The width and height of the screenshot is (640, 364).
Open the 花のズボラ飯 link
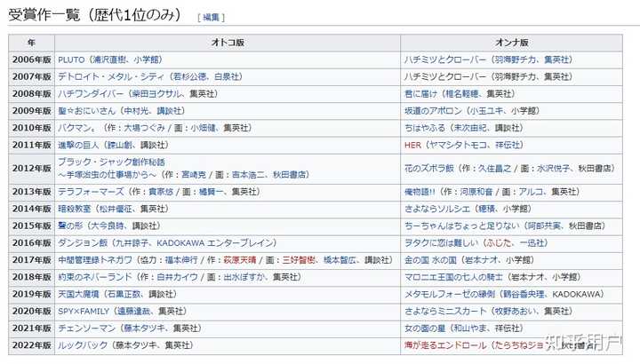click(429, 169)
